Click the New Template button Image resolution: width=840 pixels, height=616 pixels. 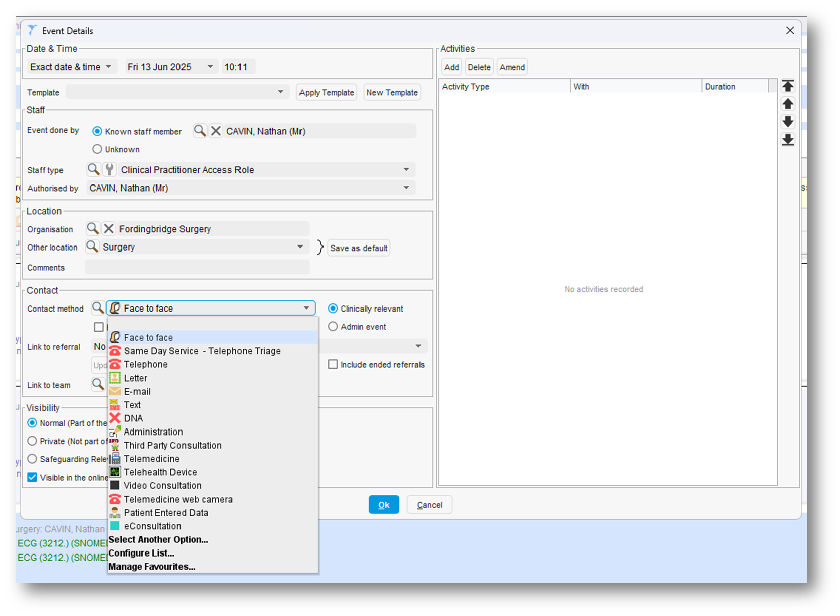[392, 92]
